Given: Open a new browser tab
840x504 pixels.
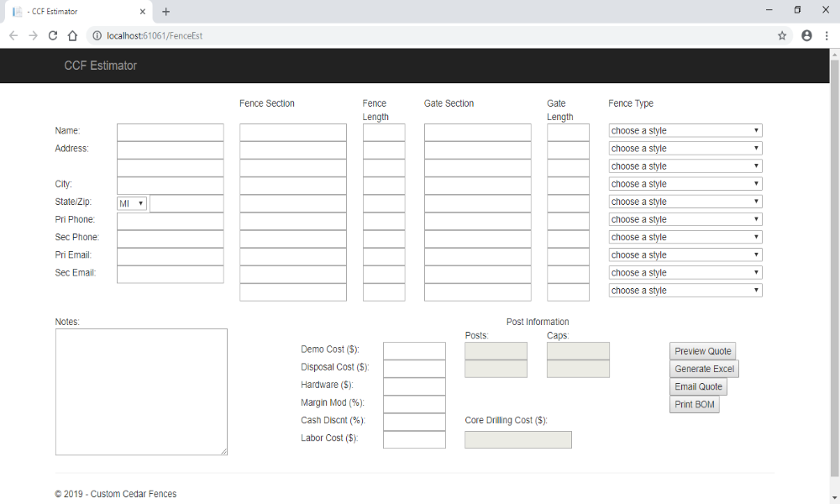Looking at the screenshot, I should tap(166, 12).
